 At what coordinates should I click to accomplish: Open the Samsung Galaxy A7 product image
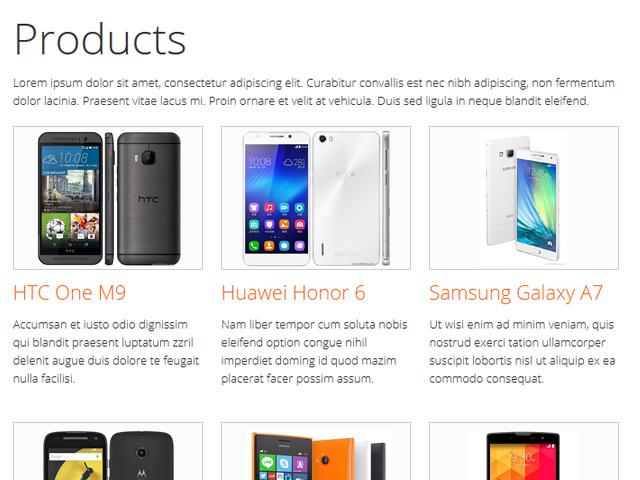click(x=524, y=198)
